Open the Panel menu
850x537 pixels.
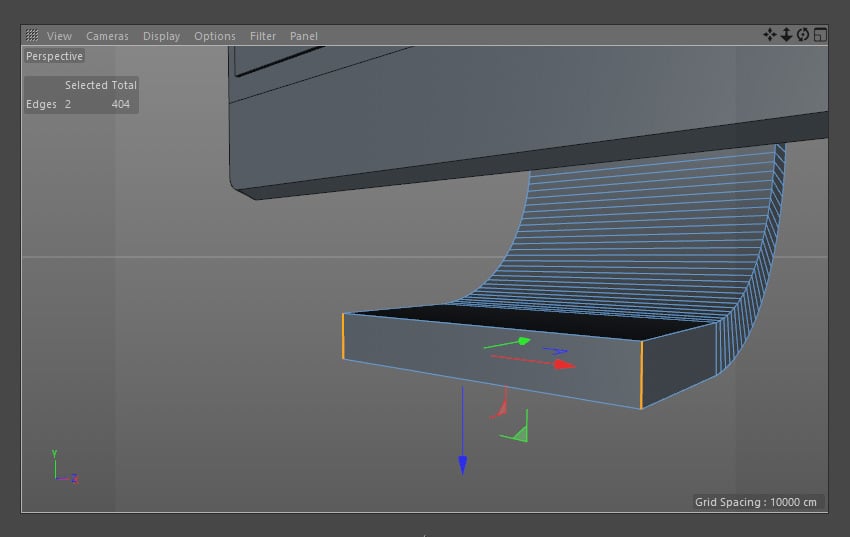pos(303,36)
